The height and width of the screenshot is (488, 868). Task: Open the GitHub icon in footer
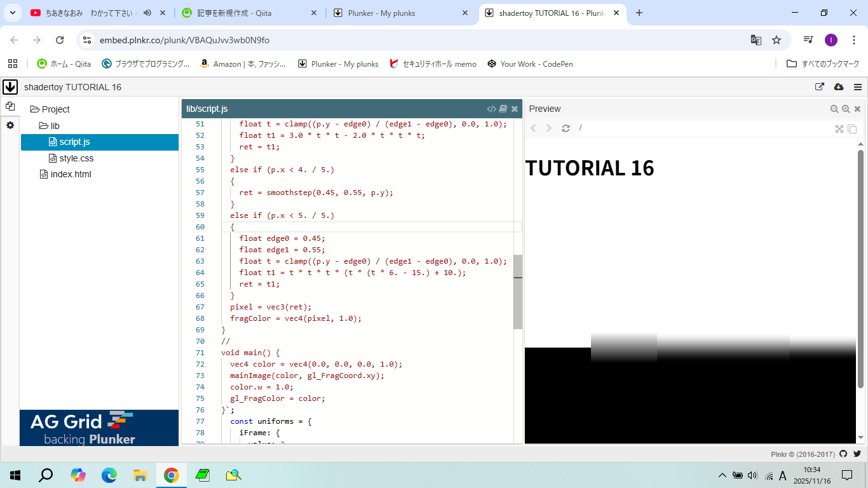click(x=843, y=454)
